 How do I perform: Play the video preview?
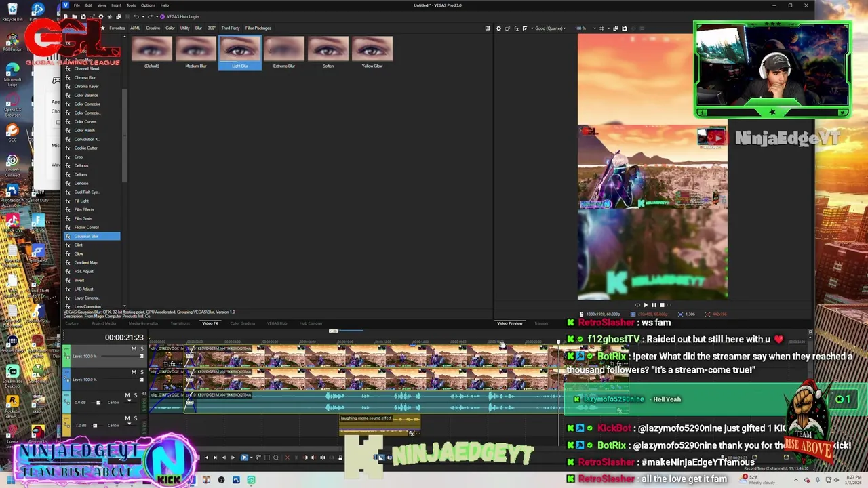[x=646, y=305]
